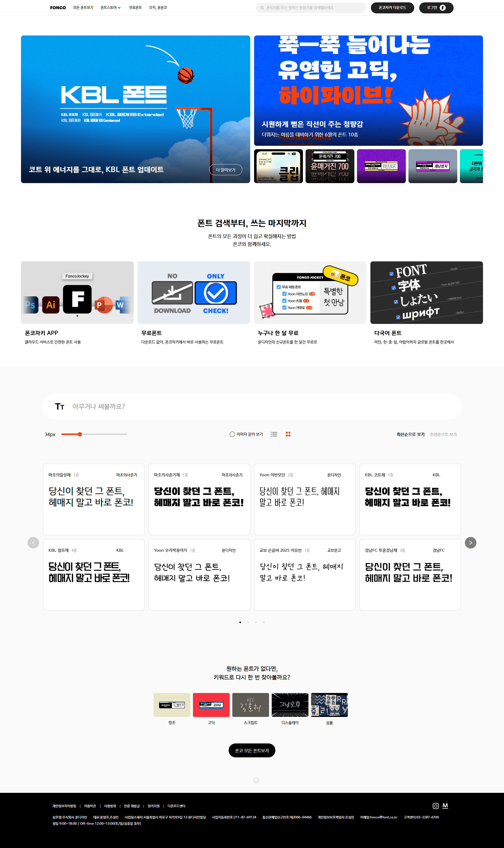Select the 클립 banner thumbnail
Screen dimensions: 504x848
[x=278, y=166]
